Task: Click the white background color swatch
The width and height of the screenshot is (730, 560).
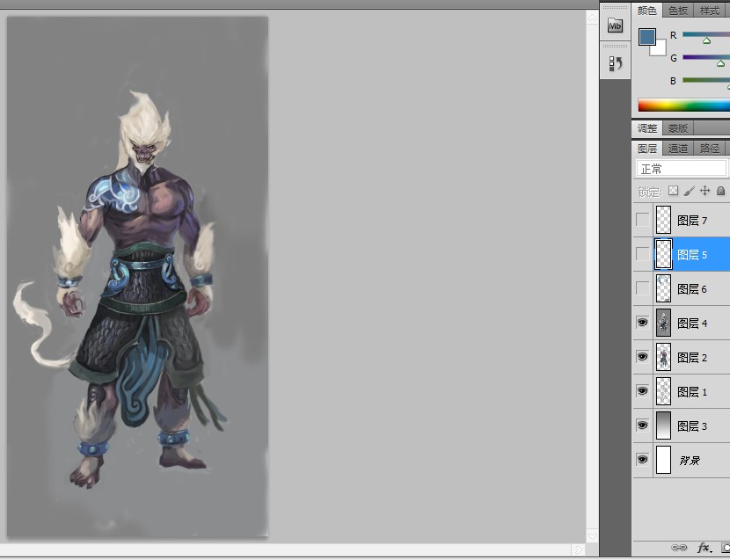Action: 661,49
